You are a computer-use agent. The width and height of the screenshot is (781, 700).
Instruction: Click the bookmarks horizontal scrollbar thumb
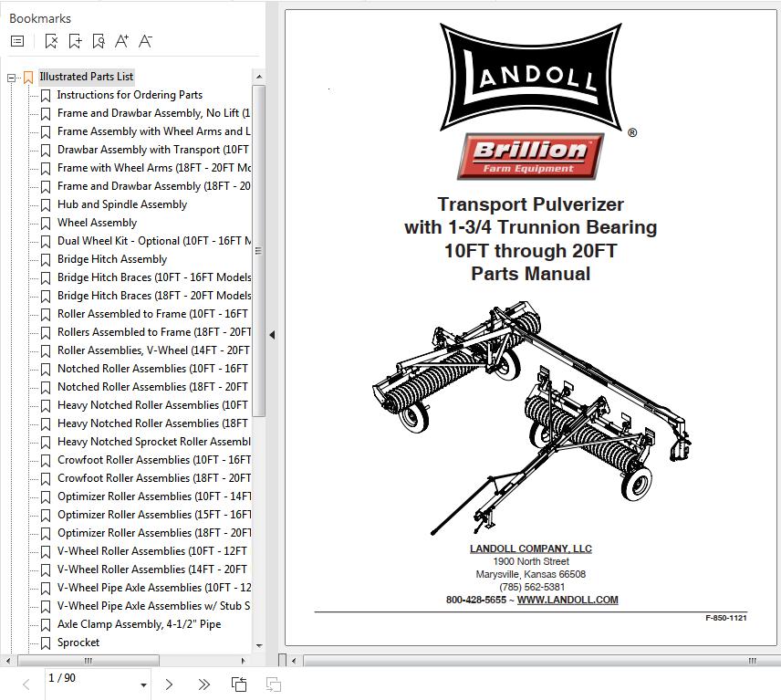click(89, 661)
